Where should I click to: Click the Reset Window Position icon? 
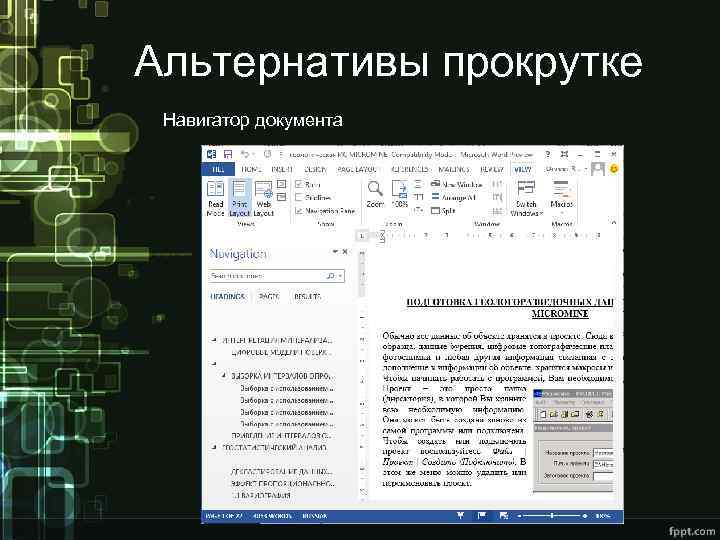[497, 211]
